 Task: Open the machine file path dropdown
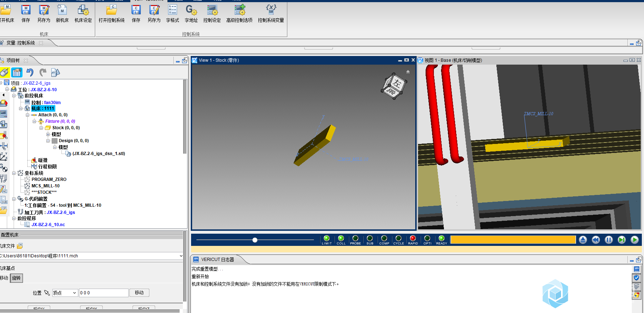pyautogui.click(x=181, y=256)
